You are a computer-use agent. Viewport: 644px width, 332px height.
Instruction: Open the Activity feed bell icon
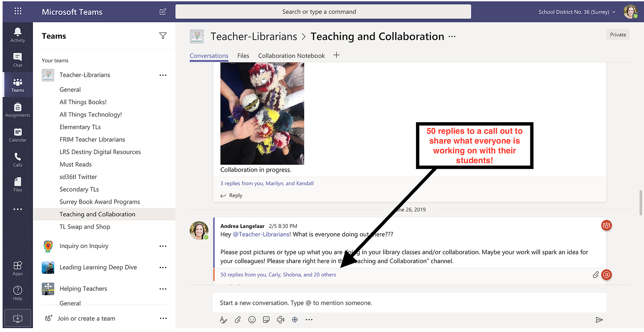tap(18, 34)
